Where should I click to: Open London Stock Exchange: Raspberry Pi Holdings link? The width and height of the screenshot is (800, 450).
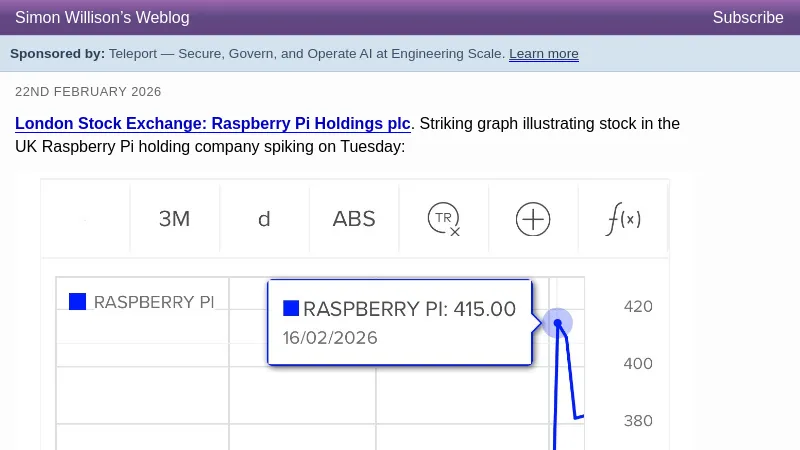click(x=213, y=124)
